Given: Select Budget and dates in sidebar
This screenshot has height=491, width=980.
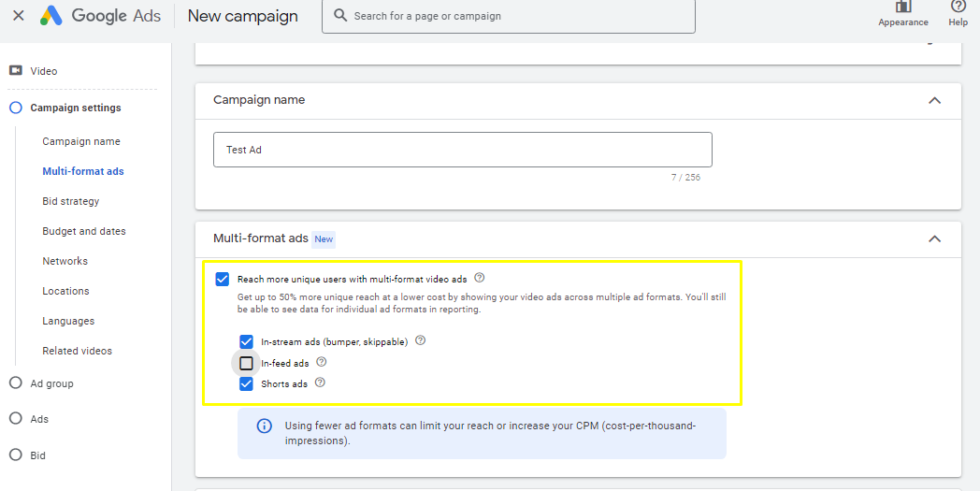Looking at the screenshot, I should coord(83,231).
